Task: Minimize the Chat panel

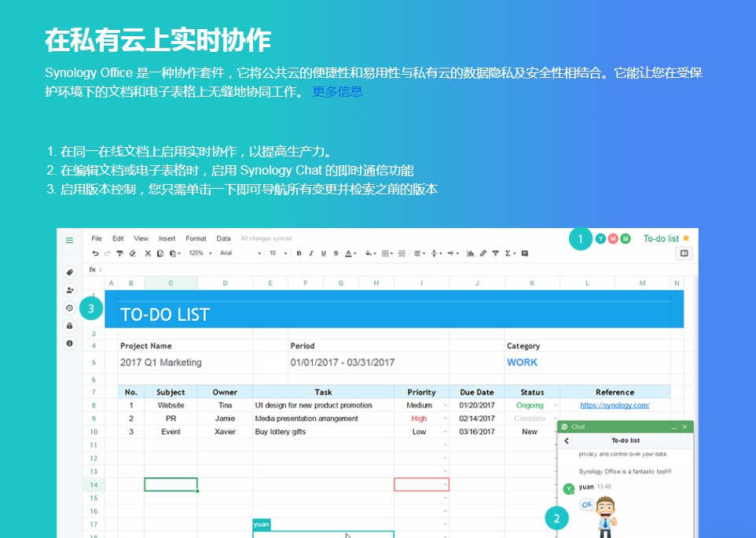Action: pos(674,427)
